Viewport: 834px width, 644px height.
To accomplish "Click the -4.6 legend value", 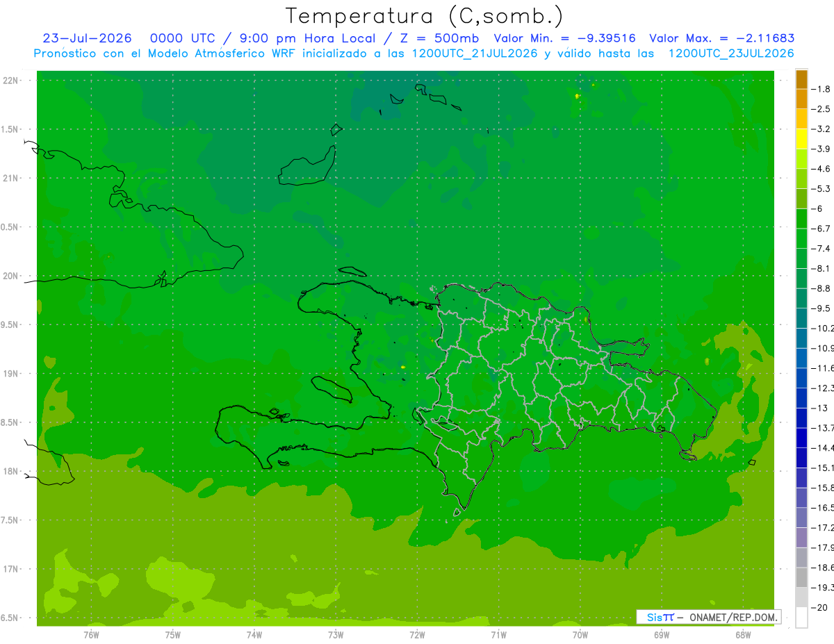I will (x=821, y=169).
